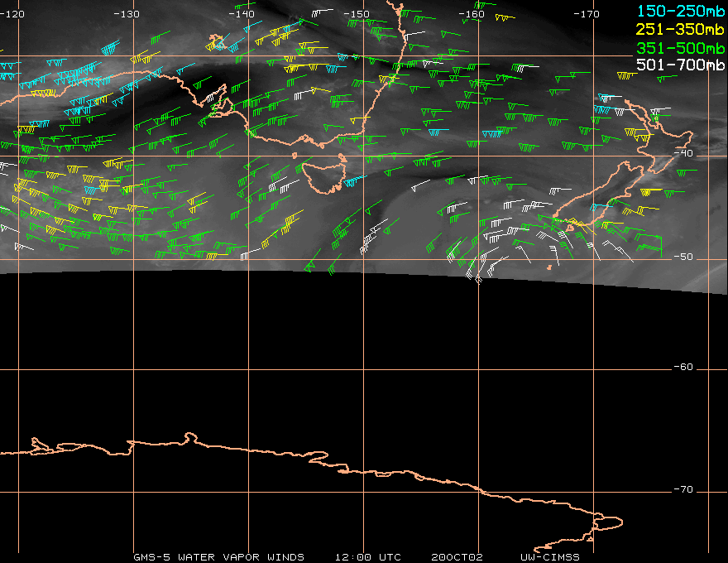The height and width of the screenshot is (563, 728).
Task: Click the 351-500mb green legend label
Action: (x=681, y=48)
